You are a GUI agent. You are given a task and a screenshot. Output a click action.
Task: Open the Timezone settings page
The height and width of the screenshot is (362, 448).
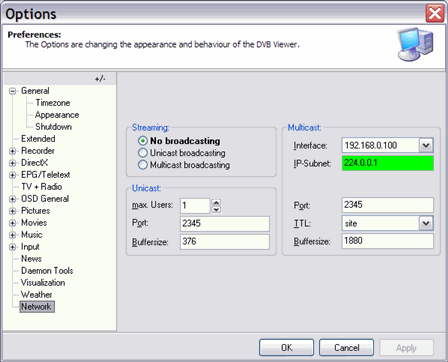pos(53,103)
